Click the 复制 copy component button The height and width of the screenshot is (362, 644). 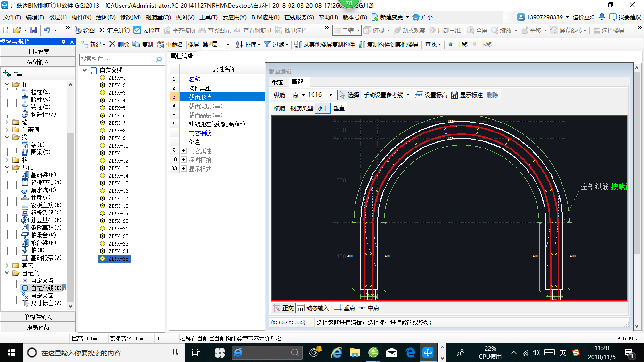tap(143, 44)
